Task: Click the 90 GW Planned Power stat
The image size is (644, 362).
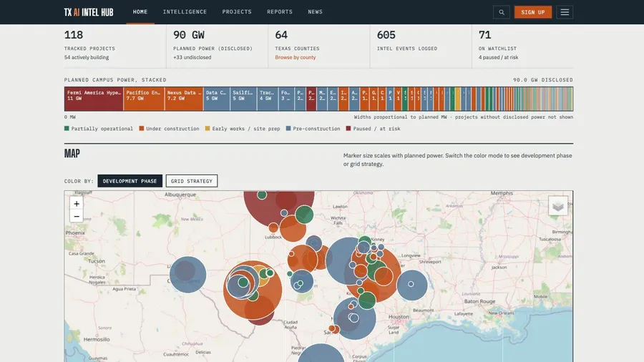Action: pyautogui.click(x=189, y=35)
